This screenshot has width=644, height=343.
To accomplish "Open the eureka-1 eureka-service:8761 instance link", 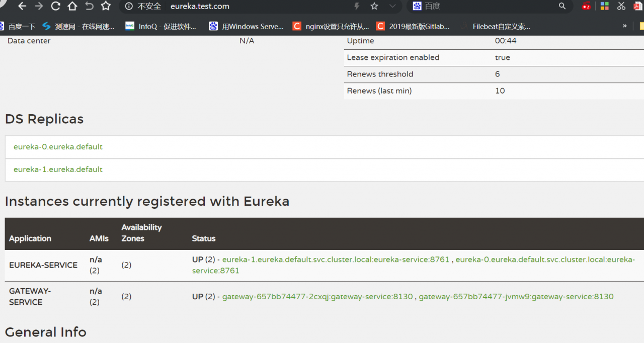I will [336, 260].
